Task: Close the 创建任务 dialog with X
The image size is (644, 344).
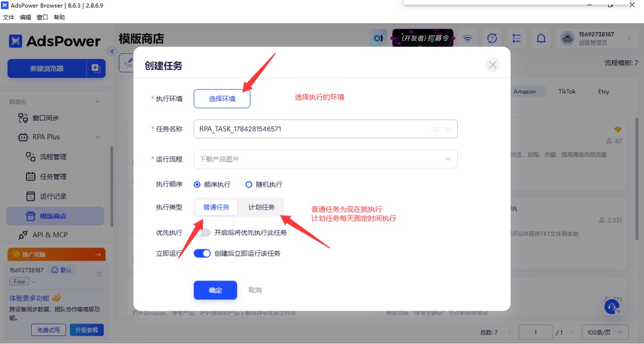Action: click(493, 64)
